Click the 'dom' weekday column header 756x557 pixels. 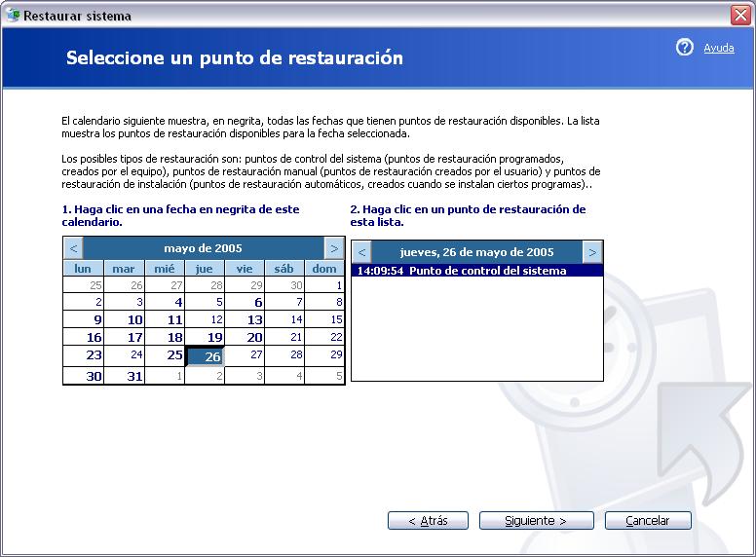(x=324, y=269)
